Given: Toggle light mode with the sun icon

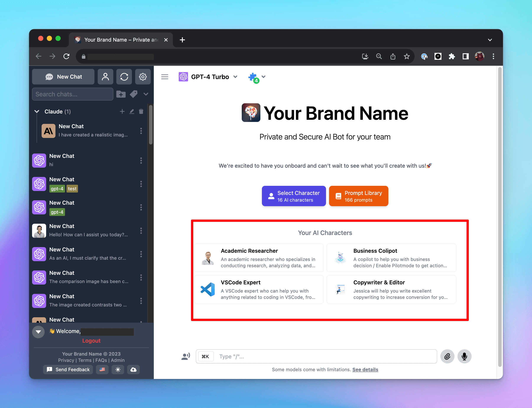Looking at the screenshot, I should (x=118, y=369).
